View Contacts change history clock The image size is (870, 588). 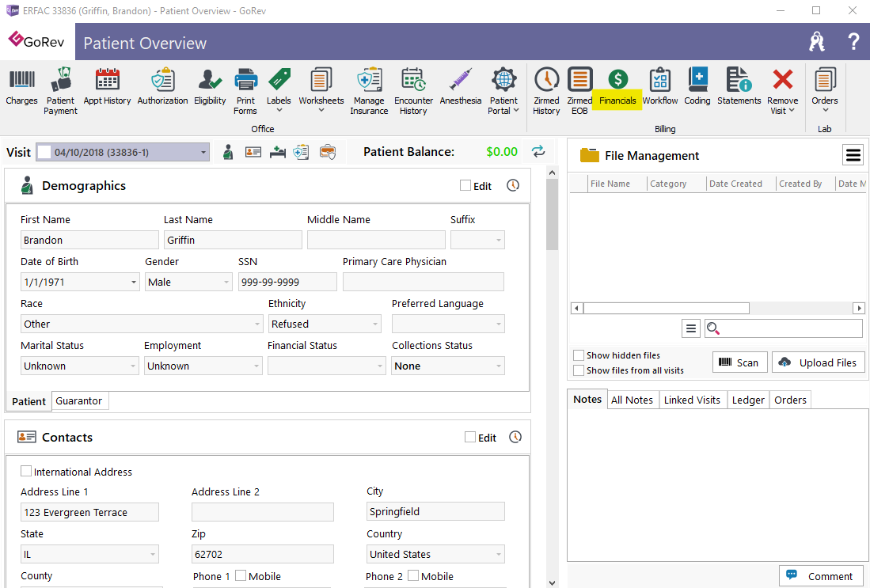pos(515,437)
